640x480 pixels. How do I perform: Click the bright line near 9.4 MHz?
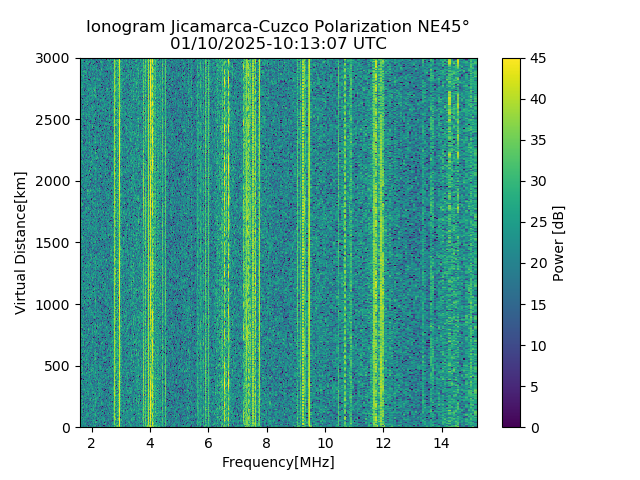click(x=309, y=243)
